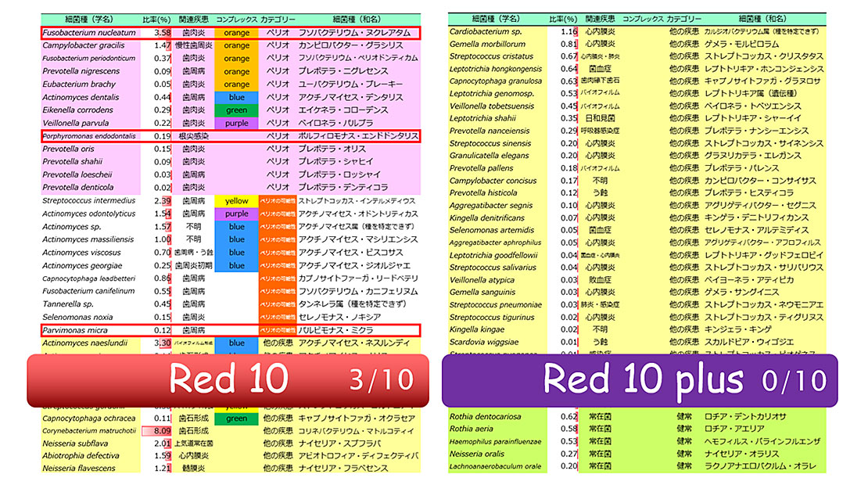Click the 比率(%) header in left table
The width and height of the screenshot is (868, 485).
[156, 20]
